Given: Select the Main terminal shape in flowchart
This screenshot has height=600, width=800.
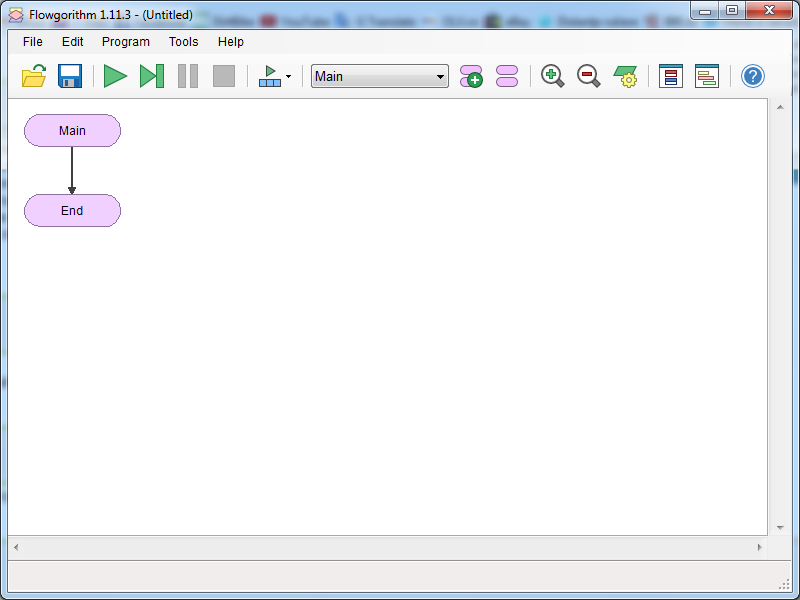Looking at the screenshot, I should click(x=72, y=131).
